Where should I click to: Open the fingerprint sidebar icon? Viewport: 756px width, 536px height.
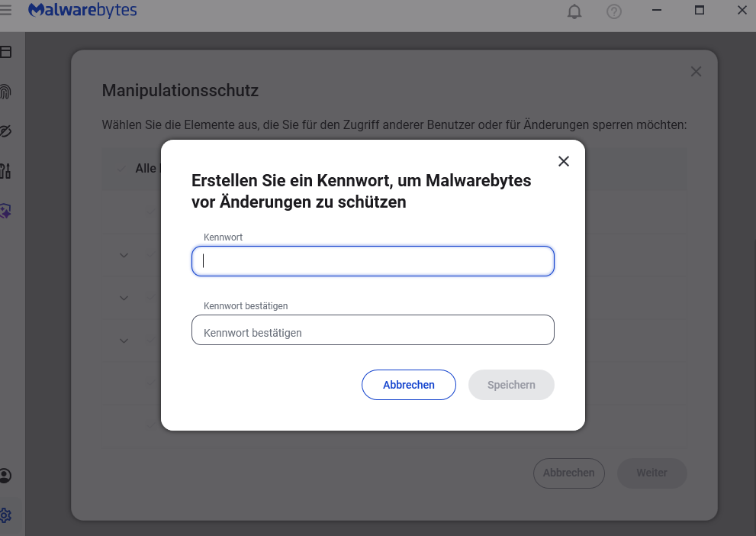[x=5, y=92]
